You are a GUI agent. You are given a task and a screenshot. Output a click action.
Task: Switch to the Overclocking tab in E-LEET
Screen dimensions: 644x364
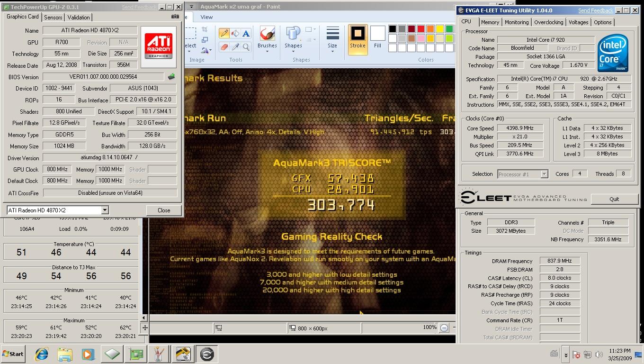549,22
